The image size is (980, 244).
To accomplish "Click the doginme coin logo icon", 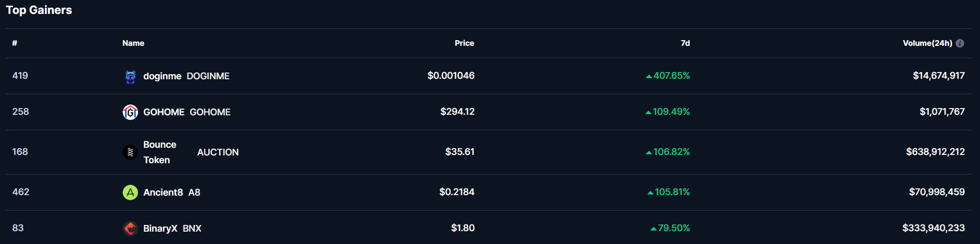I will 130,76.
